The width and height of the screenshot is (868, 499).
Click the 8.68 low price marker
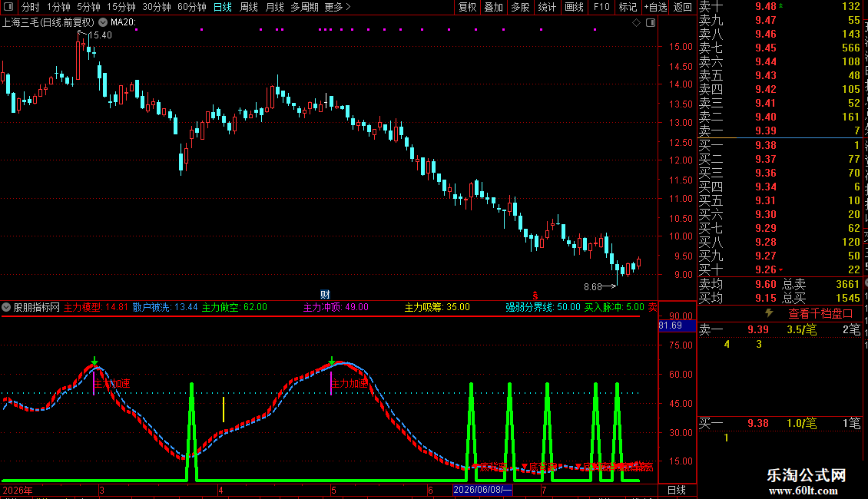pyautogui.click(x=593, y=287)
